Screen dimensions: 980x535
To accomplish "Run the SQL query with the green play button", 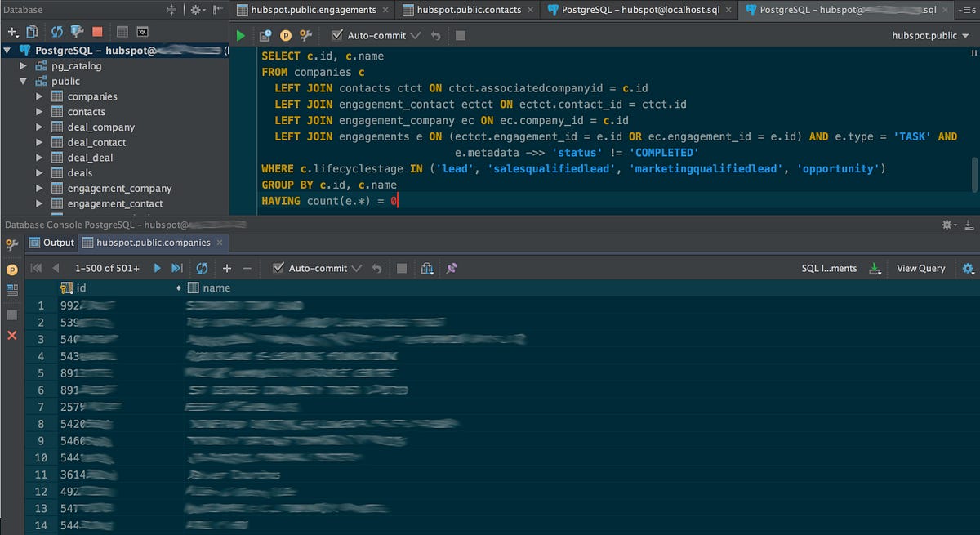I will [x=240, y=35].
